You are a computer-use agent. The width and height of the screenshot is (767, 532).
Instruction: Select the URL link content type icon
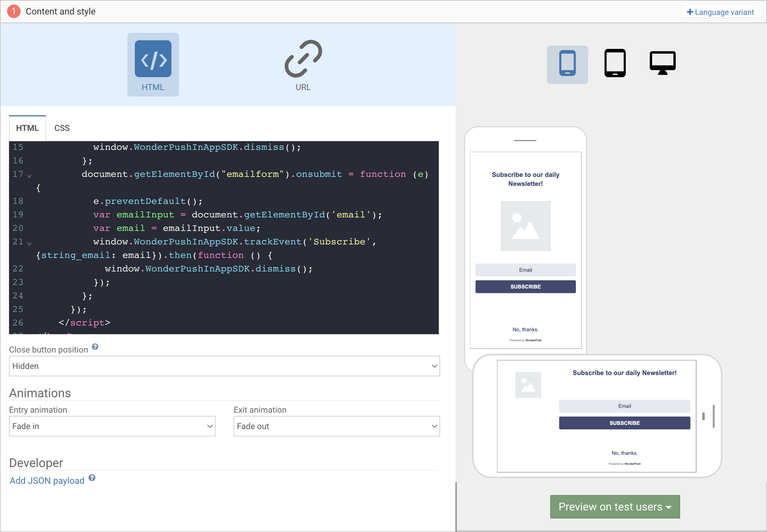pyautogui.click(x=303, y=59)
